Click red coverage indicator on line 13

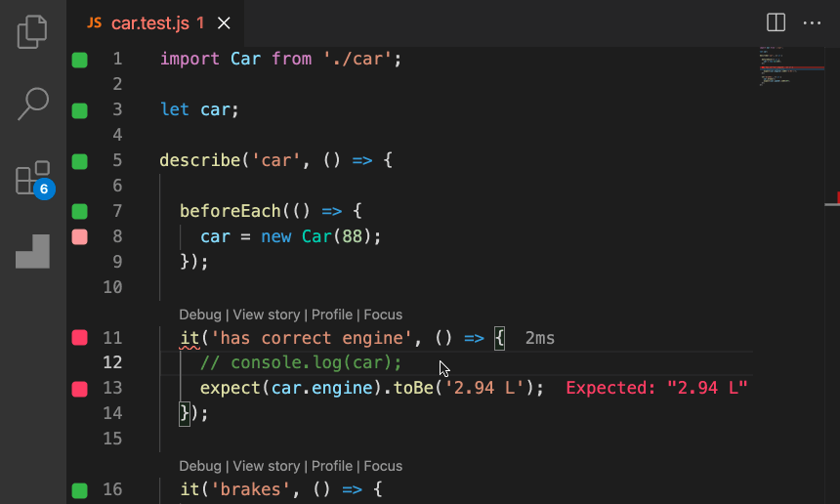coord(79,389)
